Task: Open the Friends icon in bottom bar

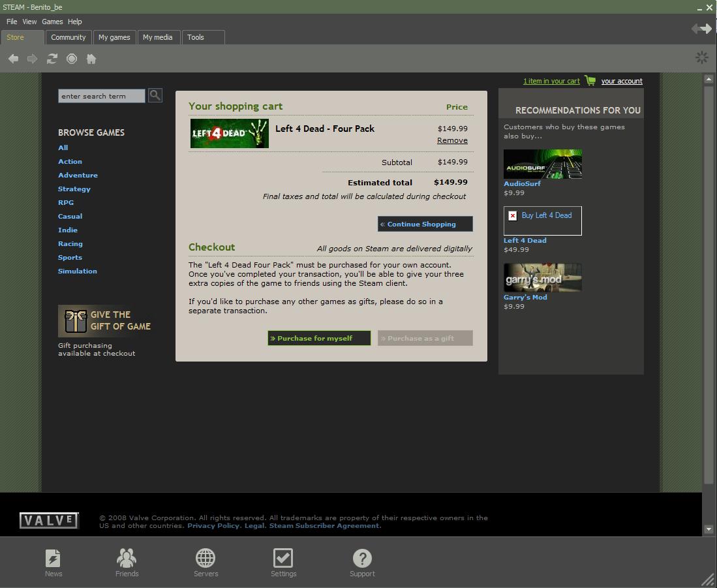Action: click(127, 559)
